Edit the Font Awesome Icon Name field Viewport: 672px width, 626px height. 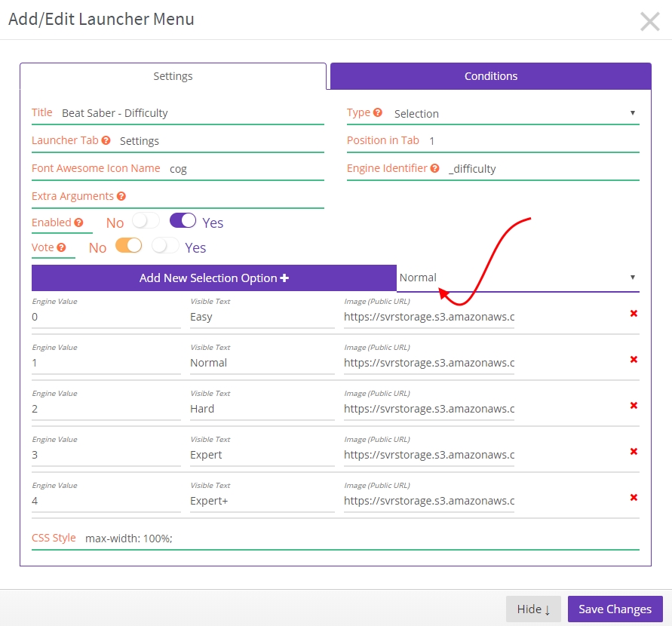tap(246, 169)
